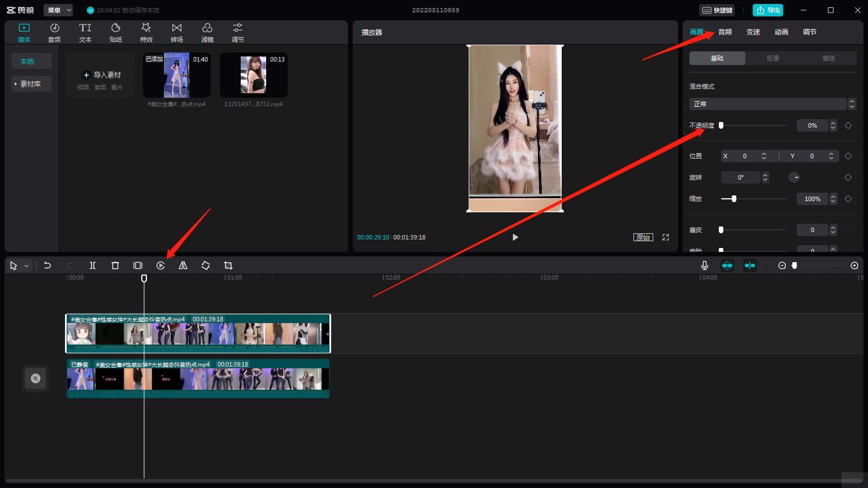
Task: Expand the 素材库 library section
Action: [x=31, y=84]
